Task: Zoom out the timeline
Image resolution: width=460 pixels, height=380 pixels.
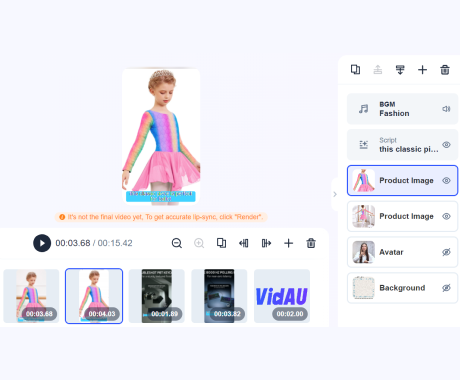Action: click(x=177, y=243)
